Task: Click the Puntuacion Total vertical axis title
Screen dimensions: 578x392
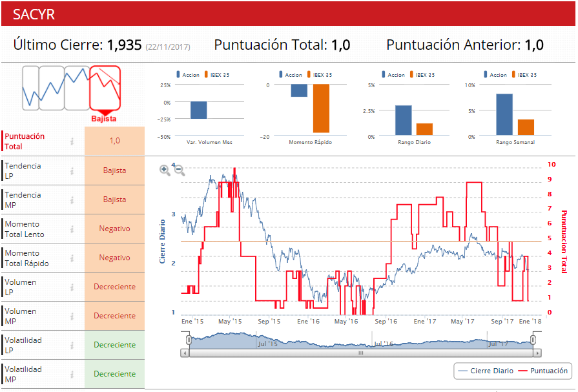Action: click(x=564, y=242)
